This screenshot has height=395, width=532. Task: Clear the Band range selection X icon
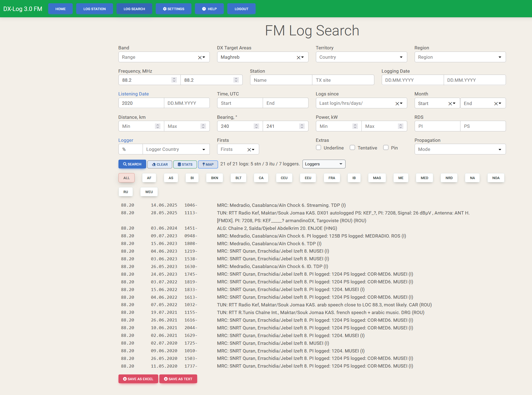coord(200,57)
